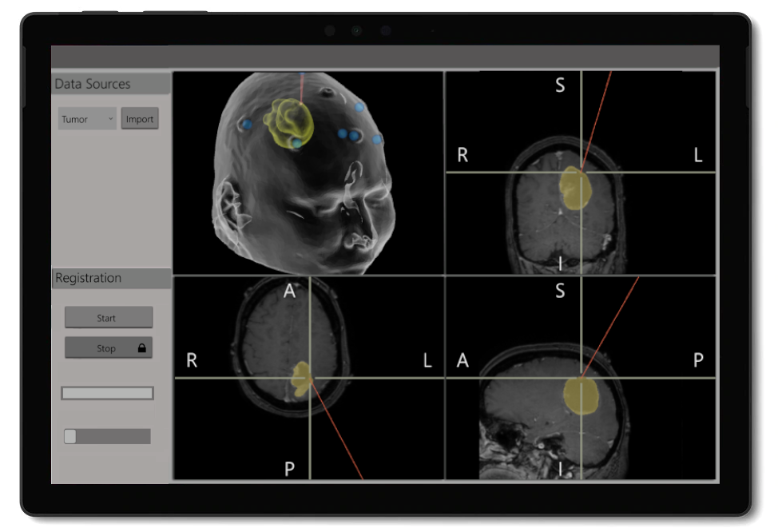Viewport: 778px width, 532px height.
Task: Click the lock icon on Stop button
Action: pyautogui.click(x=142, y=348)
